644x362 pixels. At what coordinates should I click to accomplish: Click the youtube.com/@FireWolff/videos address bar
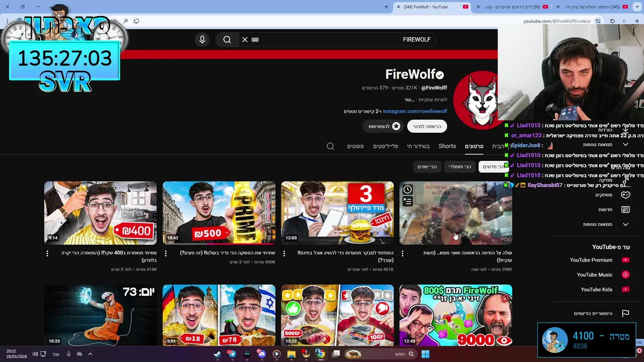(557, 21)
